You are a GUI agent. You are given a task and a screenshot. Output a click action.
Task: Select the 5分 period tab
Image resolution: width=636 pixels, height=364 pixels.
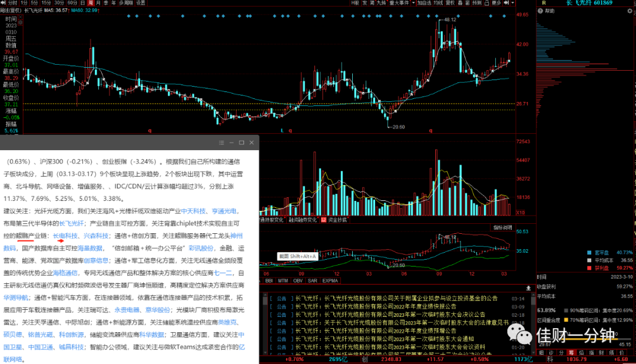[x=34, y=2]
